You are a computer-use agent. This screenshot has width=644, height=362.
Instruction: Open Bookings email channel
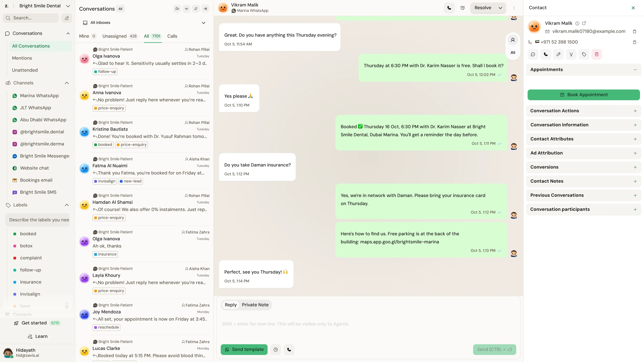[x=36, y=180]
